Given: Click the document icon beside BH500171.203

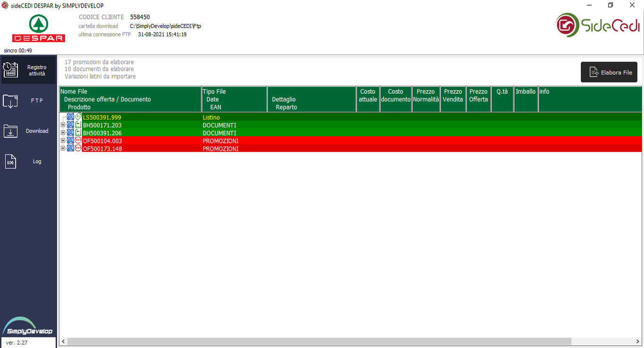Looking at the screenshot, I should [78, 125].
